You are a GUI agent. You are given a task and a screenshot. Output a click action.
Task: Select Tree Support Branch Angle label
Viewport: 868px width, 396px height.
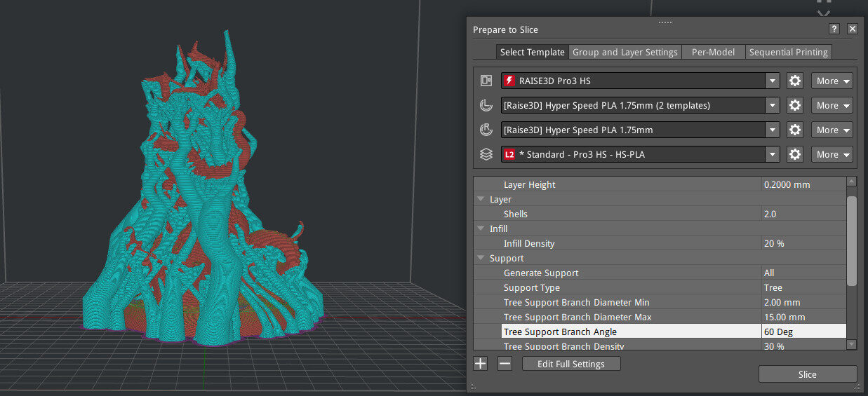560,332
